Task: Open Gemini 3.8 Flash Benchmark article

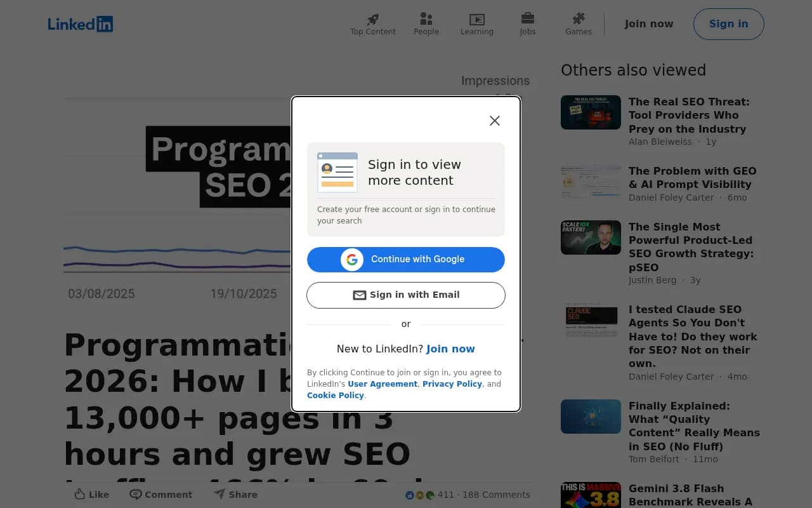Action: click(690, 495)
